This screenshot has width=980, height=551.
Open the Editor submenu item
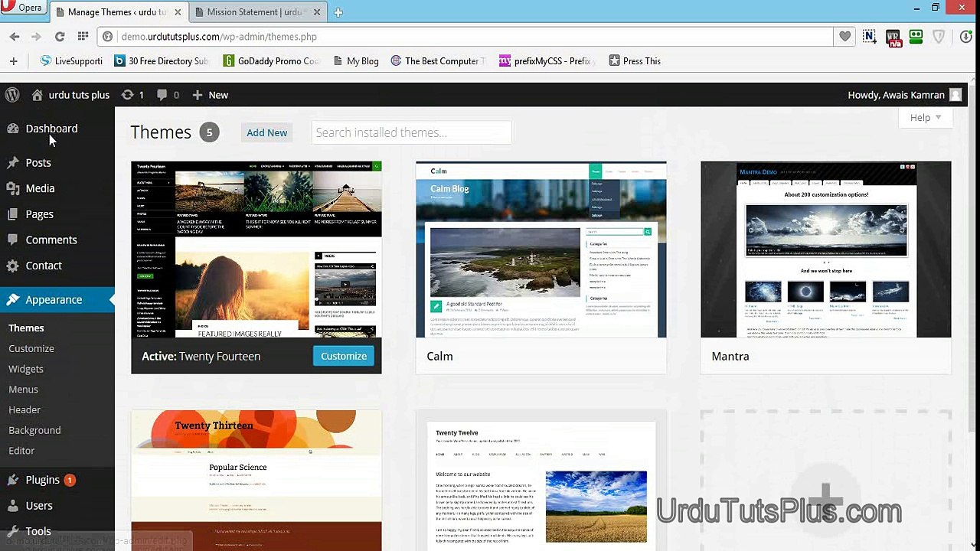tap(21, 451)
